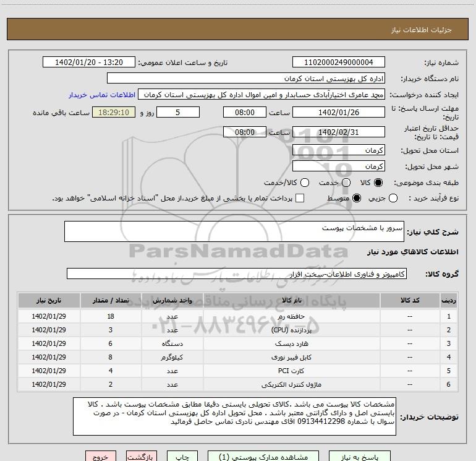Click the announcement date field 1402/01/20 - 13:20

coord(89,62)
